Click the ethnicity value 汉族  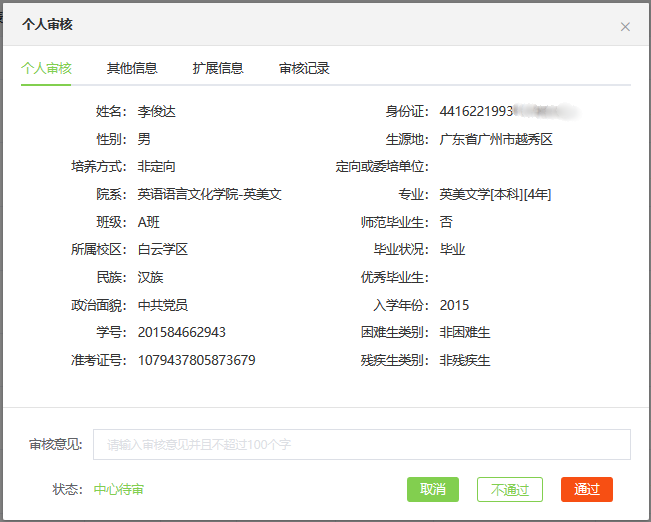pos(150,277)
